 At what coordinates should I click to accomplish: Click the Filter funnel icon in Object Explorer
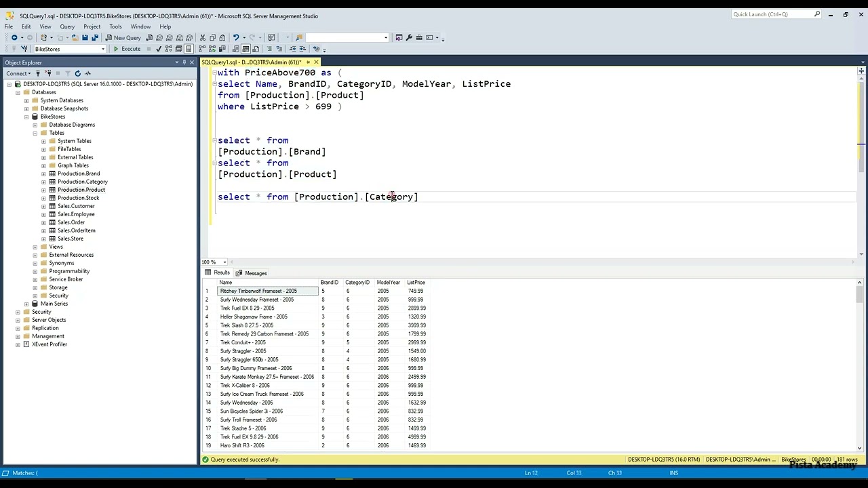[68, 73]
